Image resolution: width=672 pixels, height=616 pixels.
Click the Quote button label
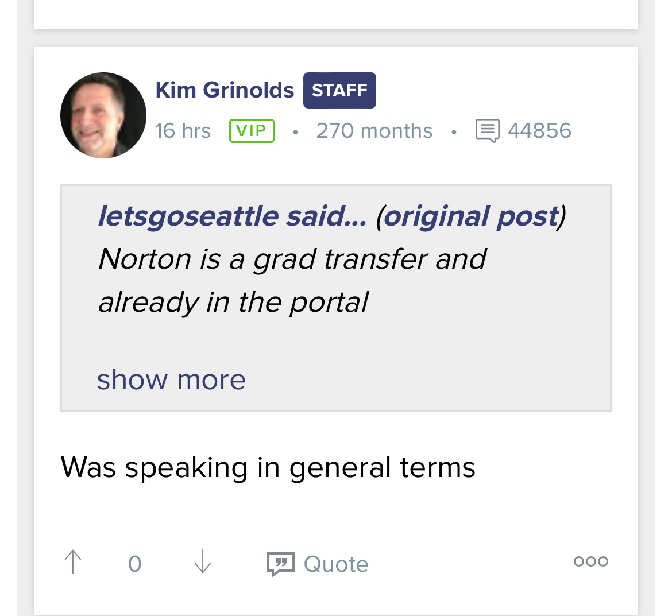[x=336, y=564]
